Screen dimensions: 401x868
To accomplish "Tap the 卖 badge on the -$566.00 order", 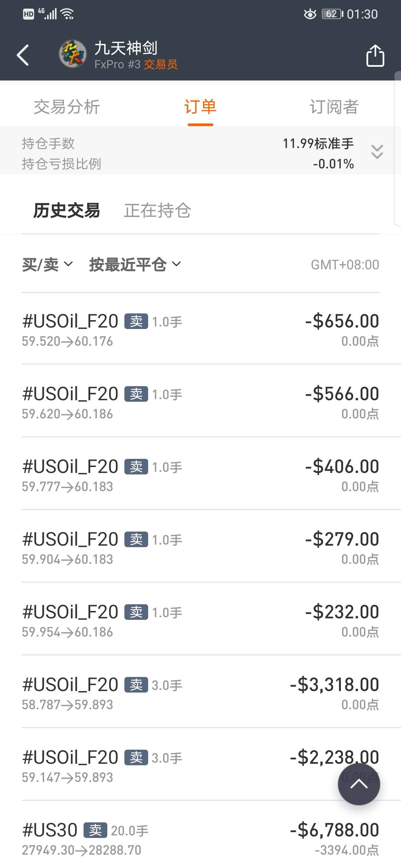I will coord(136,394).
